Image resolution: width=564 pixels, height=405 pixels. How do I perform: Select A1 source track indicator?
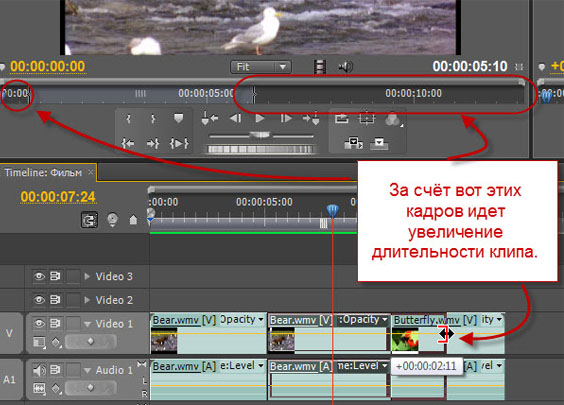click(x=9, y=380)
